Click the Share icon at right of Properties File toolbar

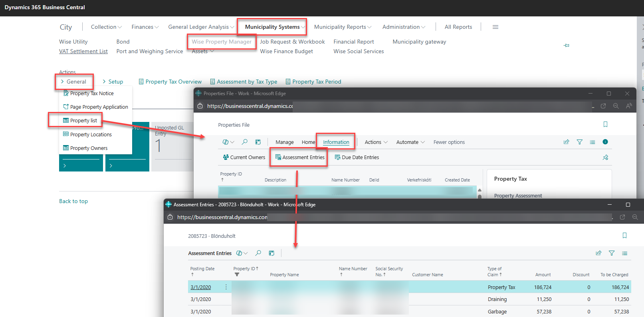pos(566,142)
